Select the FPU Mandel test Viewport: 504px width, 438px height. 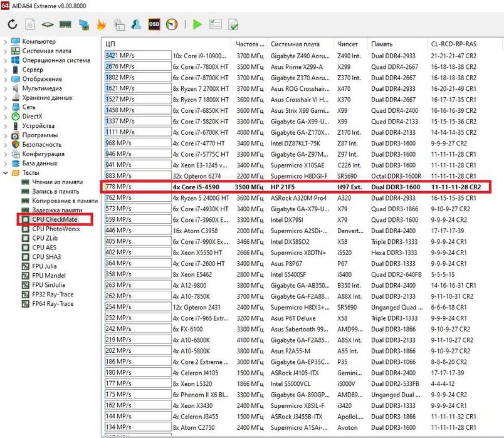point(48,276)
